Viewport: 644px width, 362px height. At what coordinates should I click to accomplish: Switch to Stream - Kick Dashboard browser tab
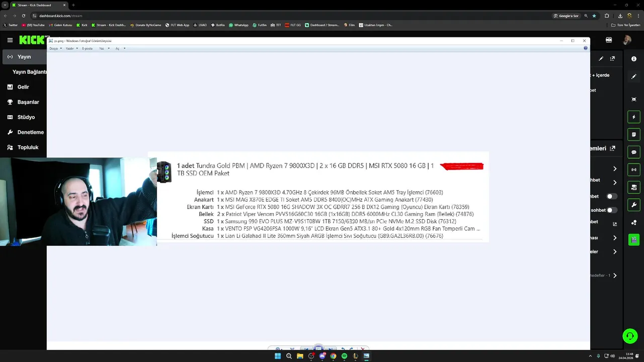[39, 5]
